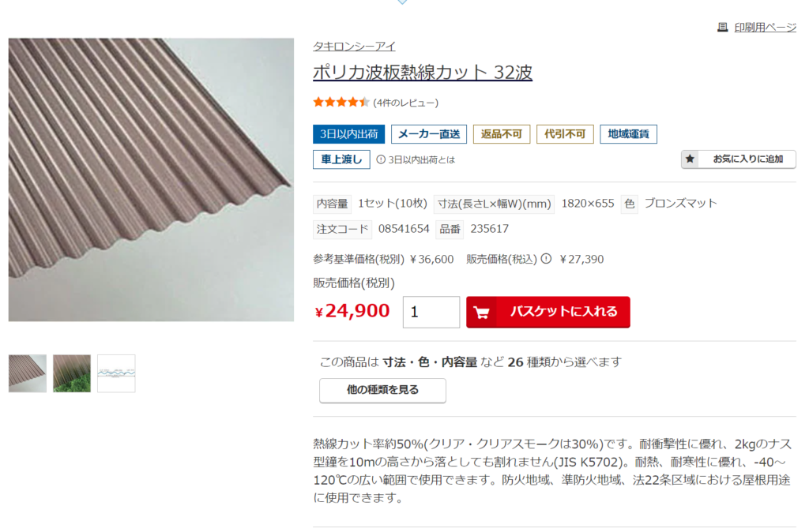Open the 印刷用ページ link
809x532 pixels.
pos(765,28)
